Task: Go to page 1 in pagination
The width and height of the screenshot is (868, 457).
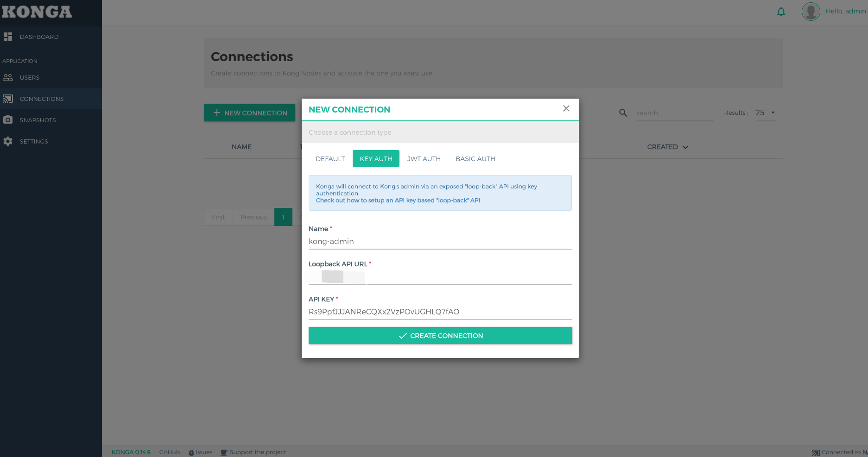Action: (x=283, y=217)
